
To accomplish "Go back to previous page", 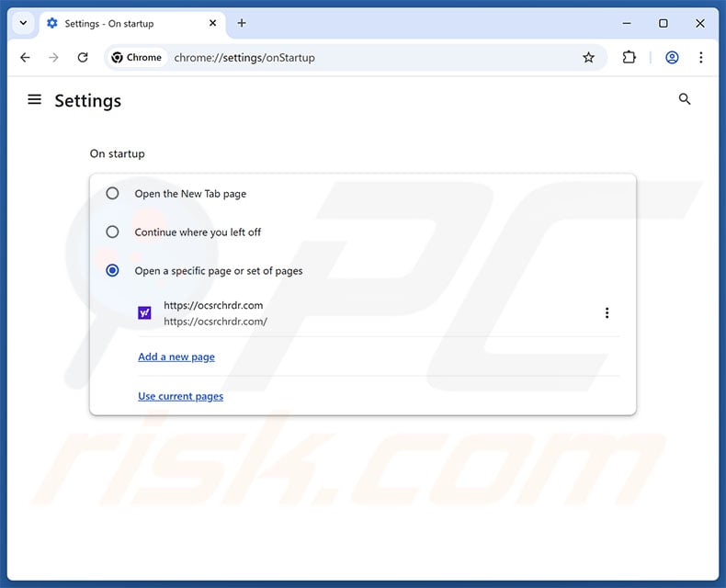I will [x=25, y=57].
